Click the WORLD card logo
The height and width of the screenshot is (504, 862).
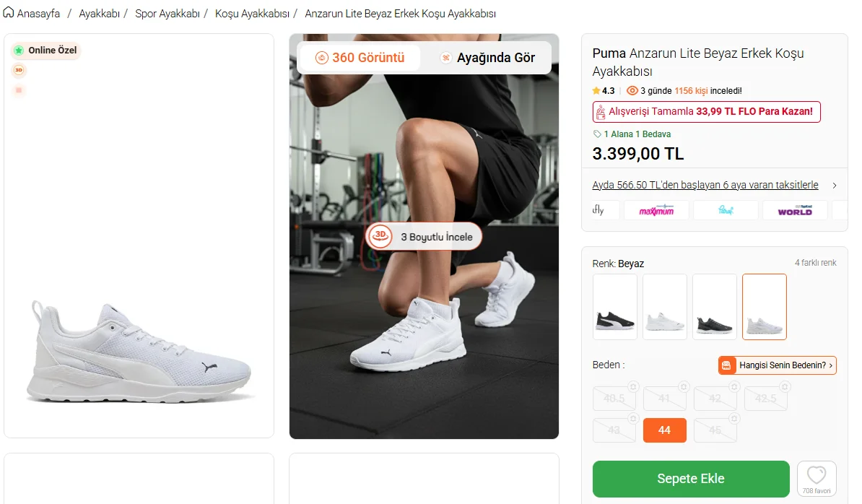pos(794,211)
